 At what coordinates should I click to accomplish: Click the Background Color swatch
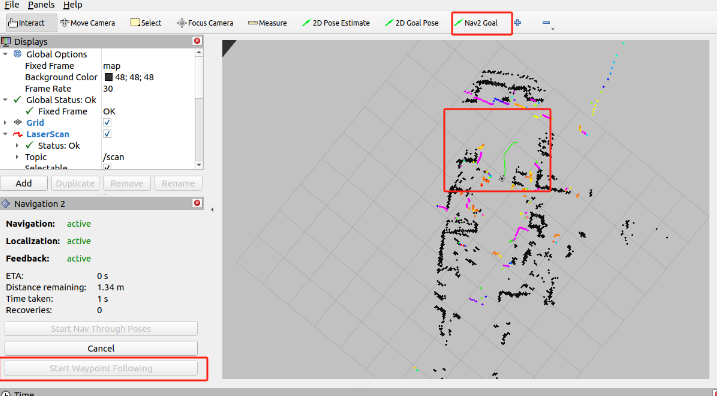108,77
